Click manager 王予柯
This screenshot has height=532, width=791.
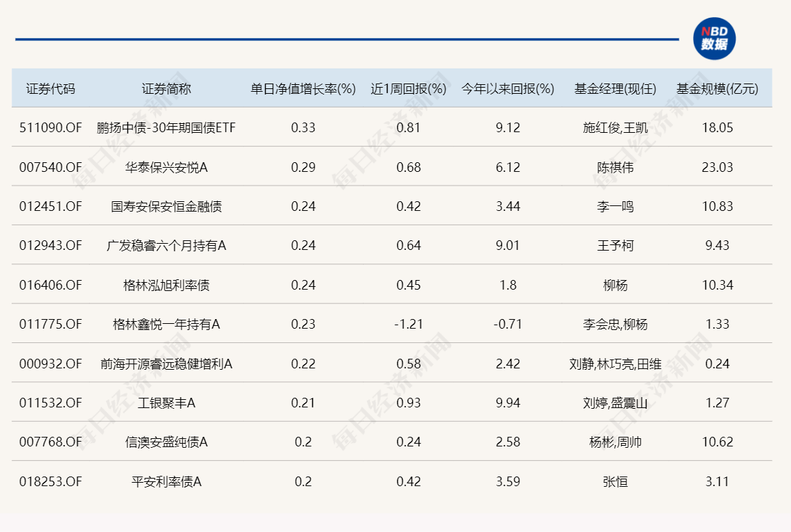point(616,246)
